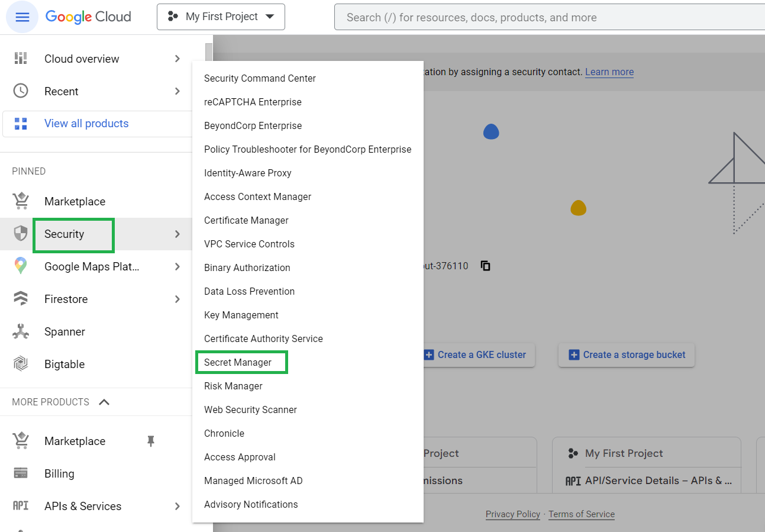Image resolution: width=765 pixels, height=532 pixels.
Task: Open API/Service Details recent entry
Action: click(x=649, y=481)
